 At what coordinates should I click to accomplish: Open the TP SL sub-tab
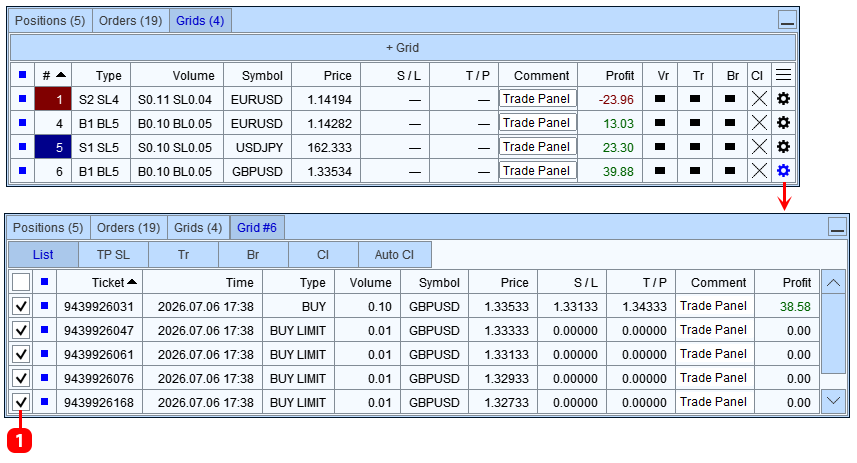(113, 255)
